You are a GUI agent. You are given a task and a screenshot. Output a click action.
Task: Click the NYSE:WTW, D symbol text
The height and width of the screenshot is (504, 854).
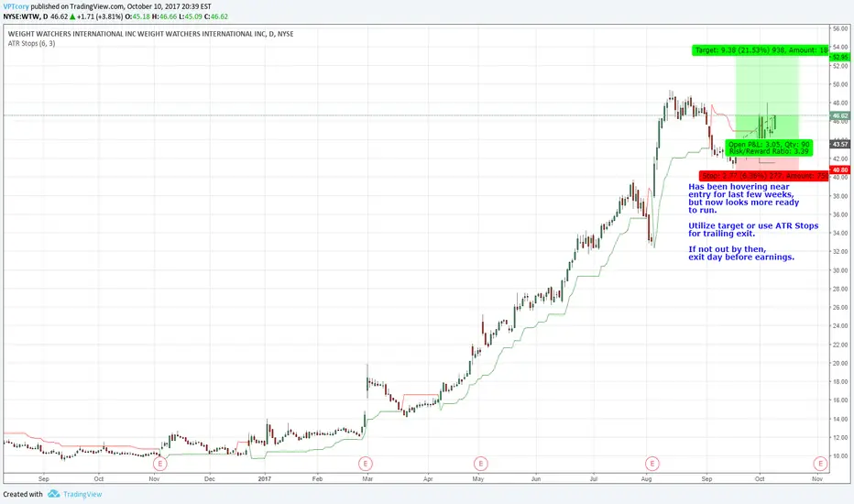point(25,16)
